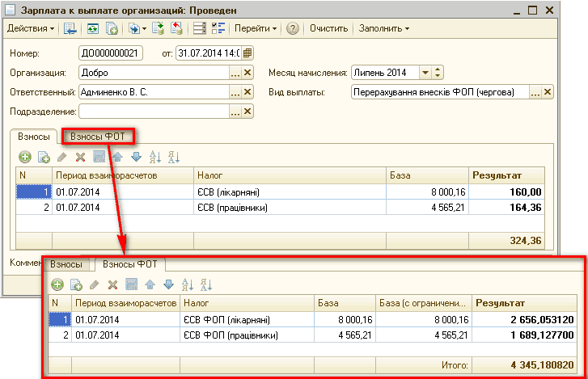
Task: Delete row using red X in upper table
Action: click(80, 157)
